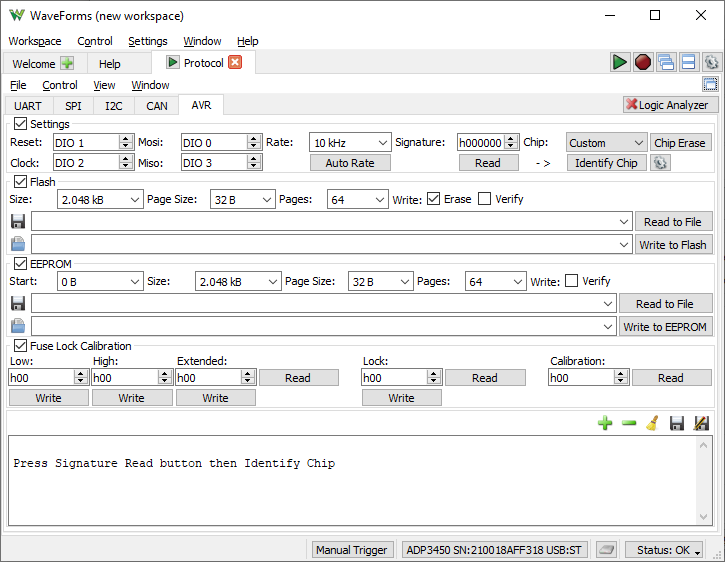Toggle the Flash group checkbox
Screen dimensions: 725x562
[20, 181]
